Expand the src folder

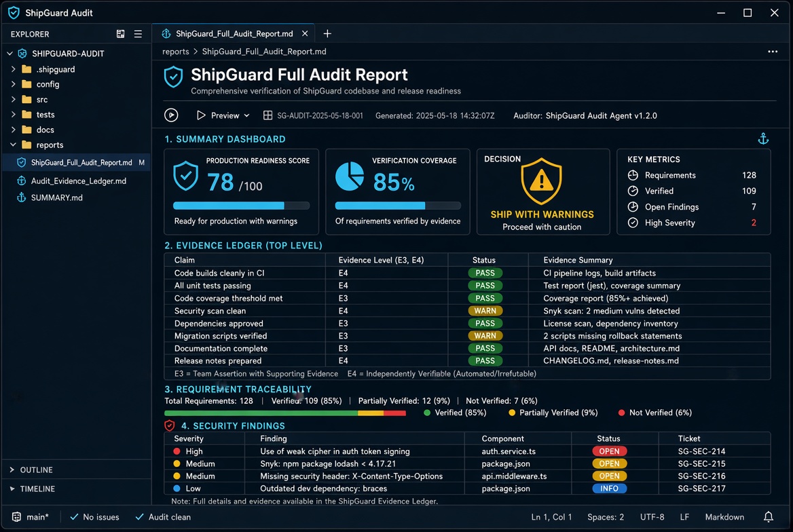point(13,99)
